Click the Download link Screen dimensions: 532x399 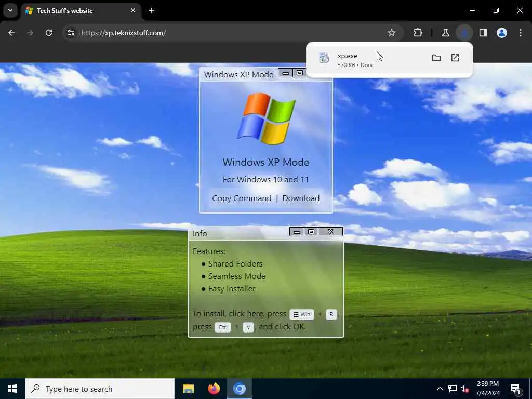tap(301, 198)
